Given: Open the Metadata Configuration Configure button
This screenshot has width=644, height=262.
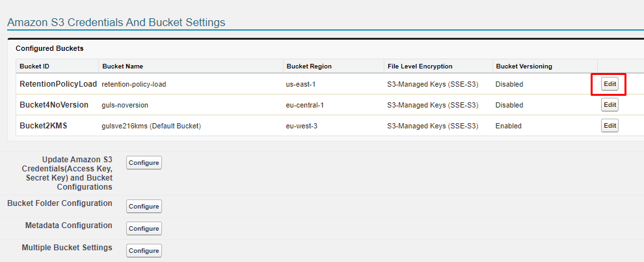Looking at the screenshot, I should (144, 229).
